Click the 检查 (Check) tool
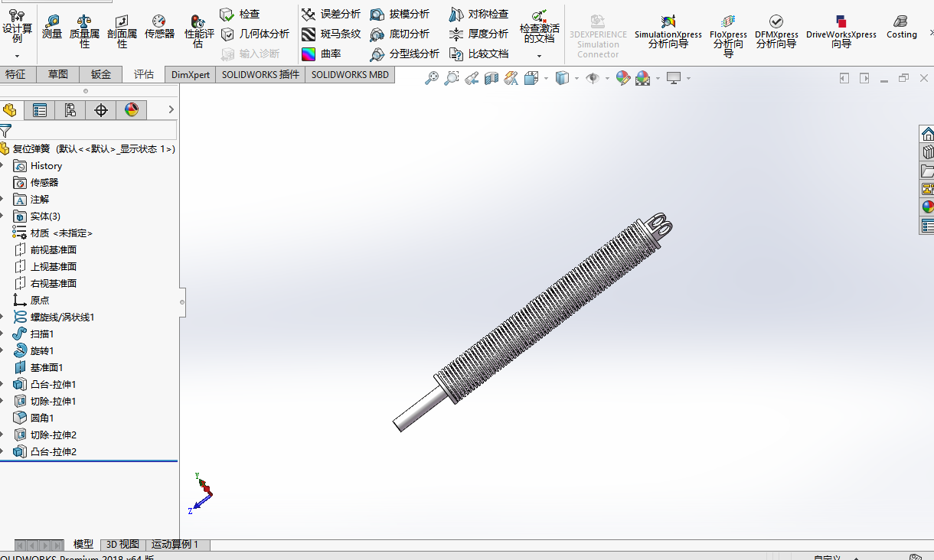 tap(240, 14)
